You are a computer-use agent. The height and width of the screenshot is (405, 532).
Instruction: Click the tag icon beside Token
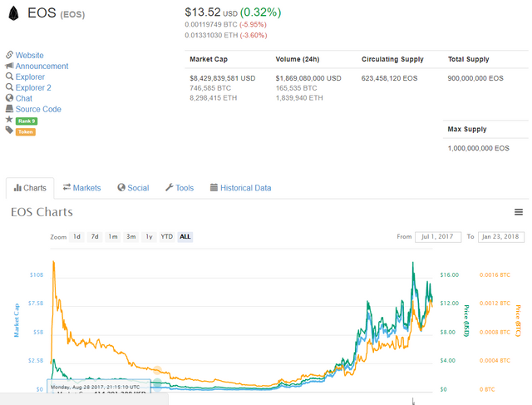coord(9,130)
